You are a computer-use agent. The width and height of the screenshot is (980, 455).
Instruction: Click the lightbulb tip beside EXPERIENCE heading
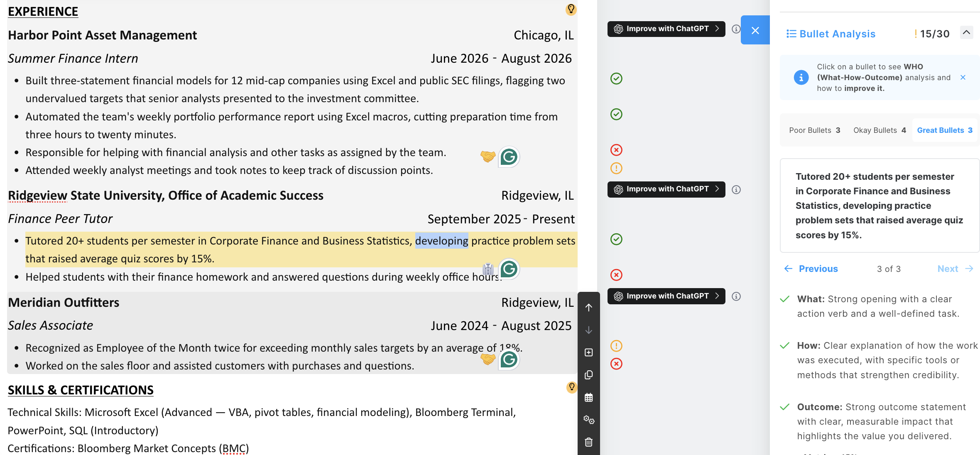(571, 9)
